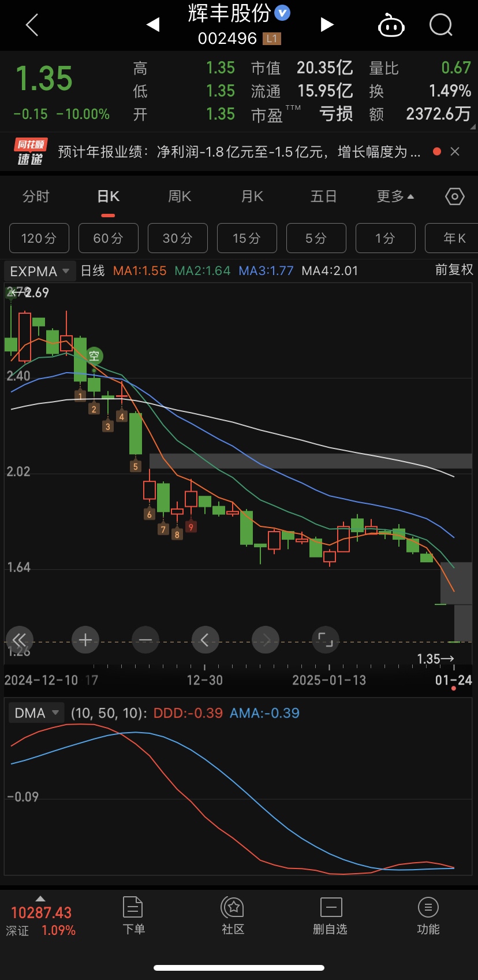Select the 1分 interval button
Image resolution: width=478 pixels, height=980 pixels.
[386, 238]
